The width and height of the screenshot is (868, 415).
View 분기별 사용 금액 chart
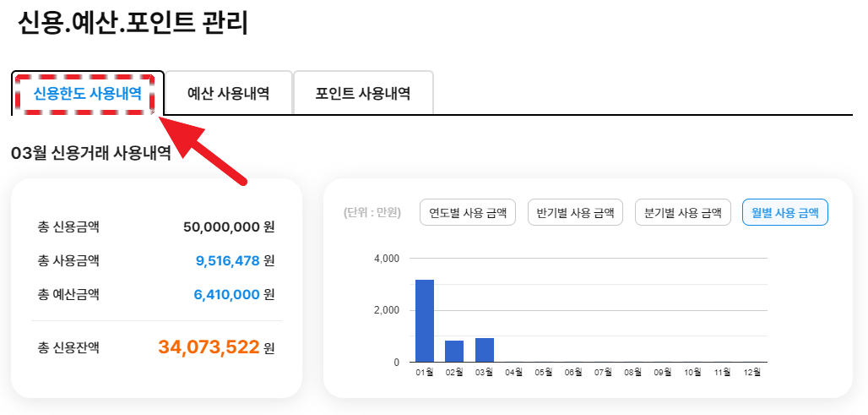point(682,213)
